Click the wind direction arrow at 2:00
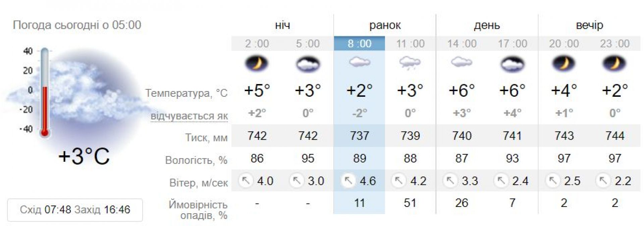 point(246,181)
